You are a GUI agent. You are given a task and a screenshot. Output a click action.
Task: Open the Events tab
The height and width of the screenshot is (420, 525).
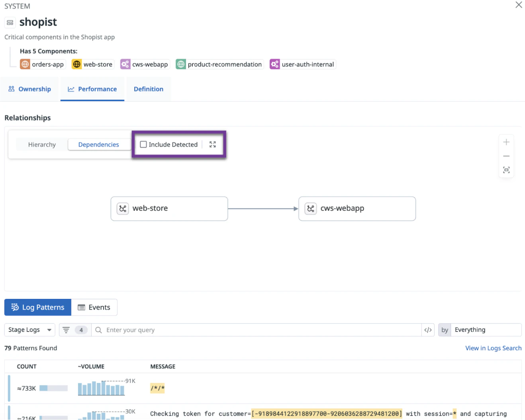[94, 307]
